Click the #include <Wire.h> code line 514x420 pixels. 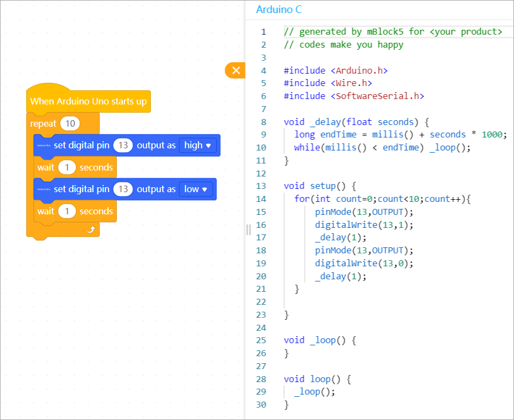(x=327, y=83)
